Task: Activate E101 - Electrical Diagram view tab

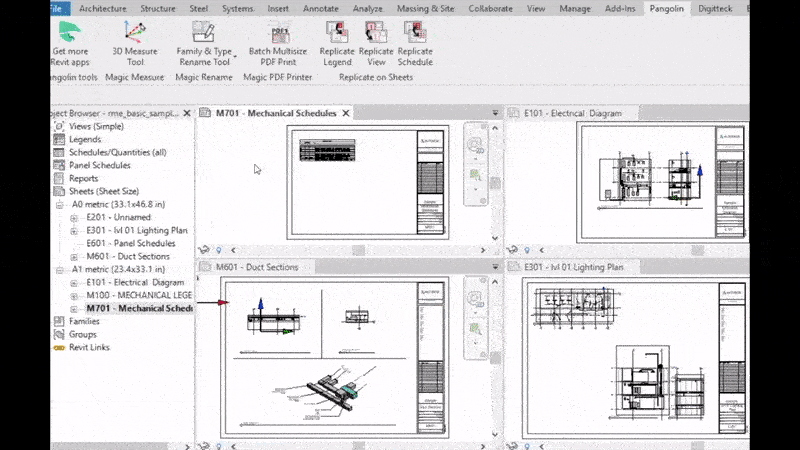Action: coord(572,113)
